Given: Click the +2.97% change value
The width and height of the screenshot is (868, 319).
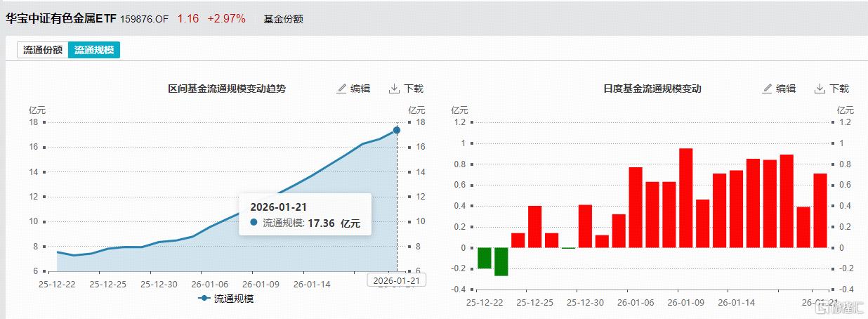Looking at the screenshot, I should [x=226, y=19].
